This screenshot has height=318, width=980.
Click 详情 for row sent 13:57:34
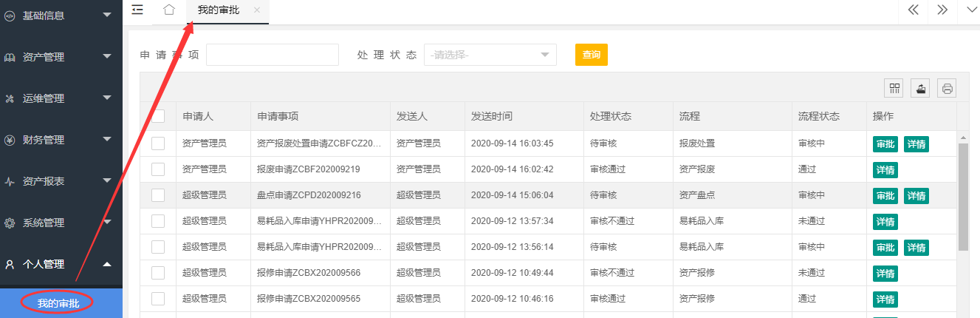[x=885, y=222]
